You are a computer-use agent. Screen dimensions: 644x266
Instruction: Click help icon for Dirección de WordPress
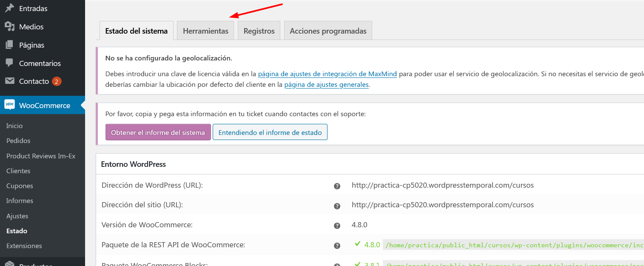[x=337, y=186]
